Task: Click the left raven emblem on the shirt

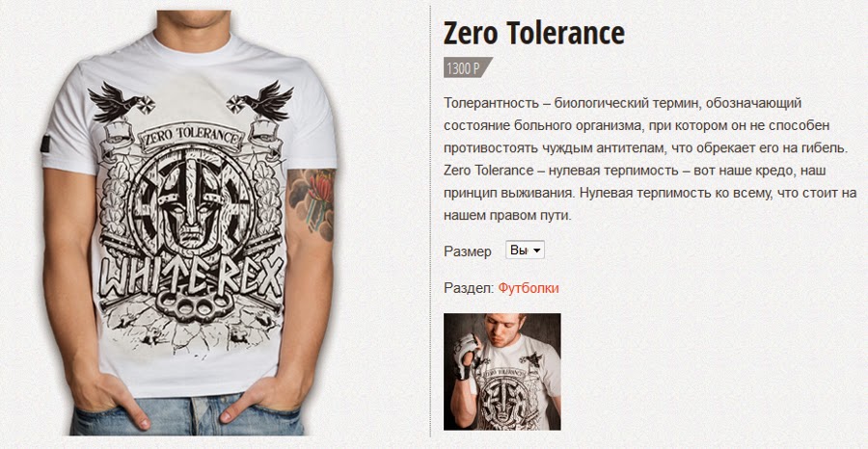Action: click(121, 102)
